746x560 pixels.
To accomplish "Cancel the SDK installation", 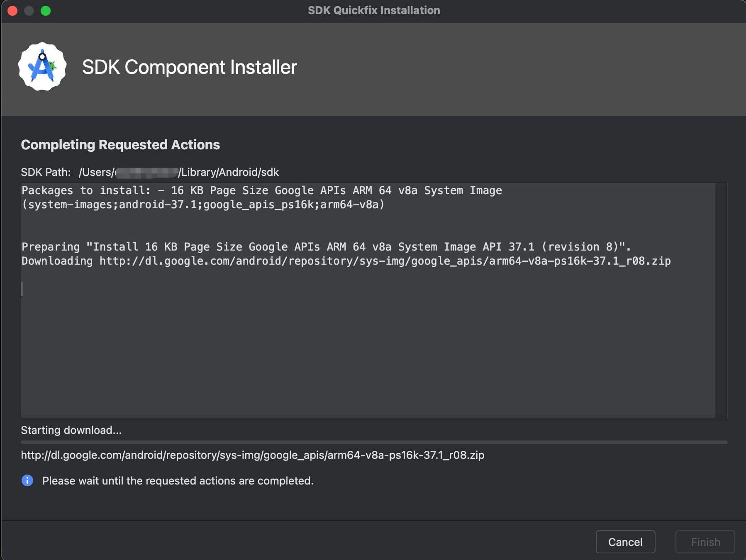I will (x=625, y=542).
